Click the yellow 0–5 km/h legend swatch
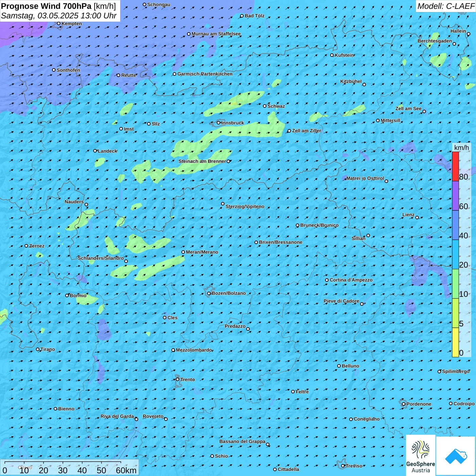 pos(455,342)
